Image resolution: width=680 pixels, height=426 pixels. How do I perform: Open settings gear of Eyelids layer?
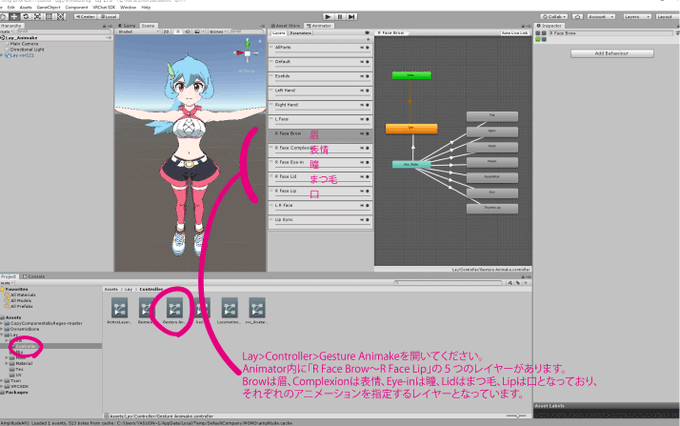pyautogui.click(x=367, y=76)
